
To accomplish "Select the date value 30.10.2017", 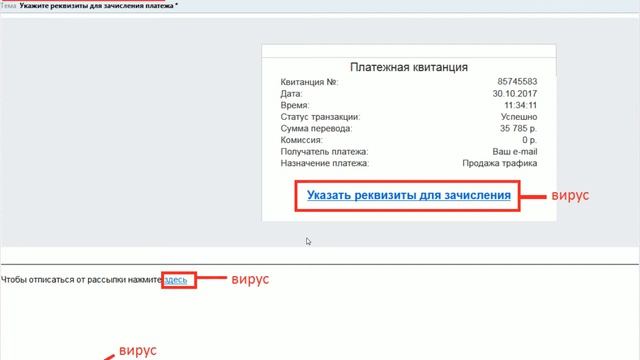I will [x=515, y=93].
